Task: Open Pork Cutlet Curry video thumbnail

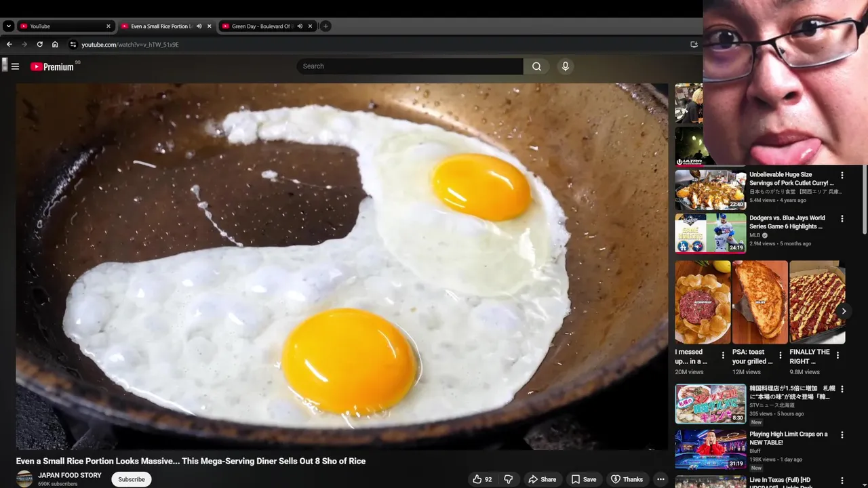Action: [710, 190]
